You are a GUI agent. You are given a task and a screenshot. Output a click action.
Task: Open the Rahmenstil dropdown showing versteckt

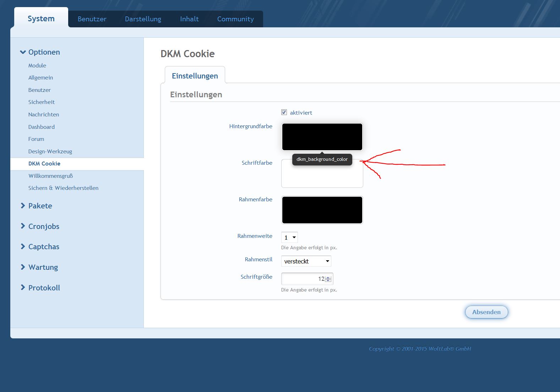point(306,261)
